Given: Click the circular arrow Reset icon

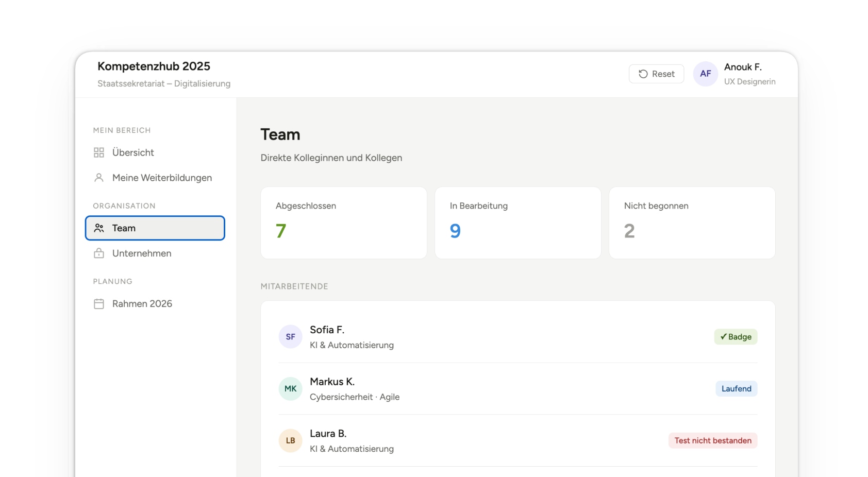Looking at the screenshot, I should pyautogui.click(x=643, y=74).
